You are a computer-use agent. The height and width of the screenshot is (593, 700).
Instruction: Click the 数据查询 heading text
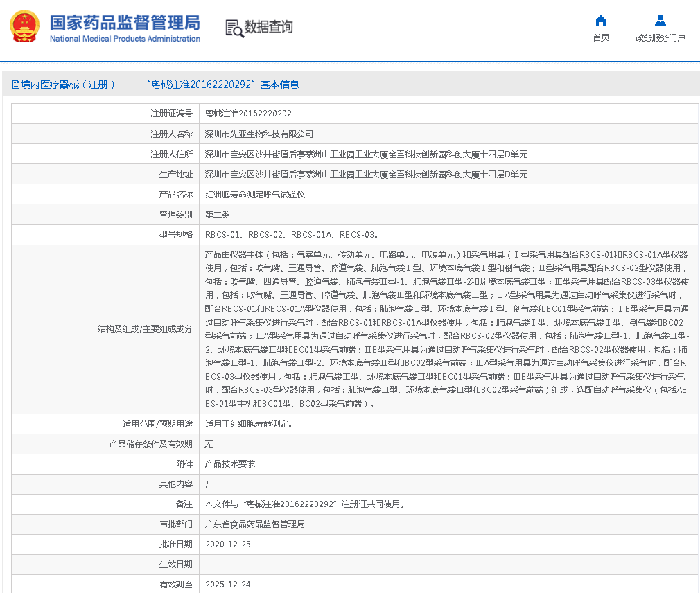[x=268, y=27]
